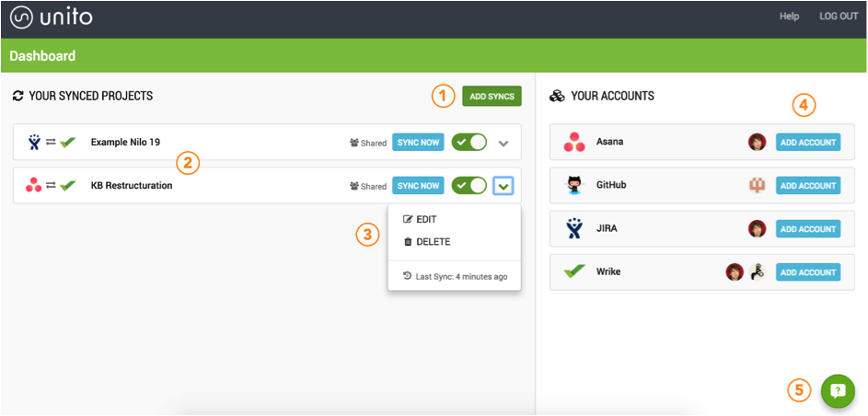
Task: Click the JIRA icon in Example Nilo 19 row
Action: [34, 142]
